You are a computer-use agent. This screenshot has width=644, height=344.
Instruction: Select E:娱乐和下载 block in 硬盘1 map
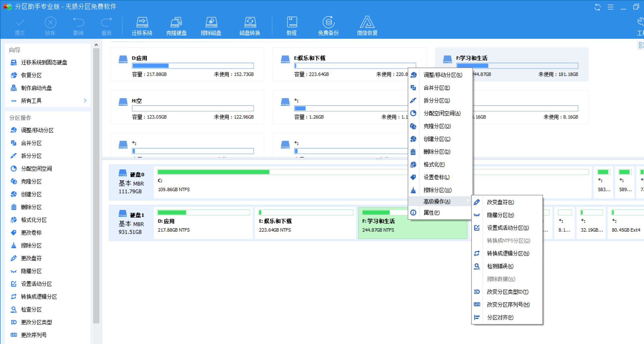point(305,223)
